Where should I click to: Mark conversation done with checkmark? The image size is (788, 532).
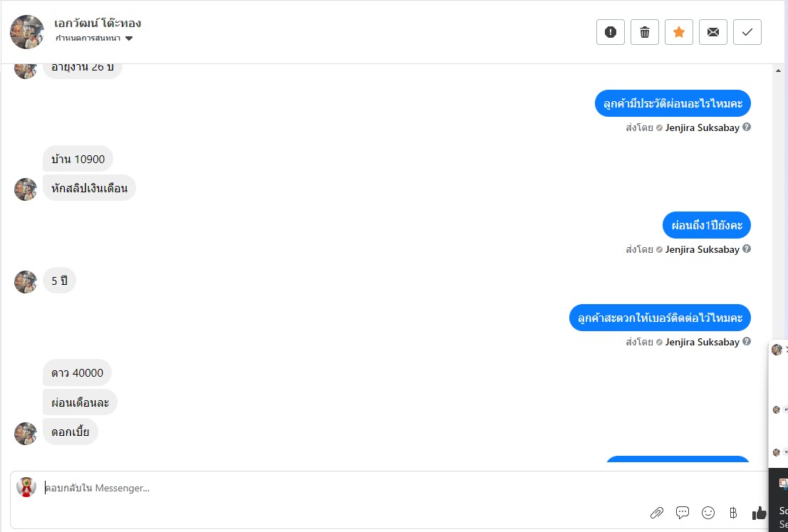(747, 32)
